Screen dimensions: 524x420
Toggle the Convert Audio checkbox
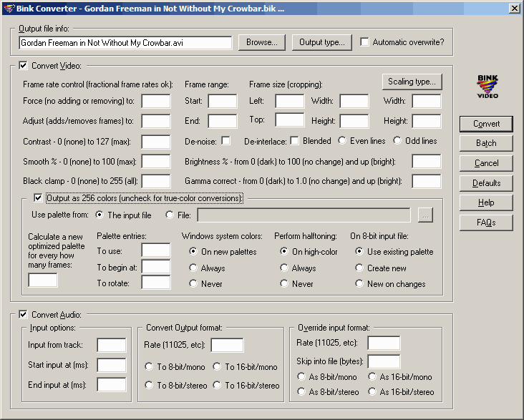[x=23, y=314]
